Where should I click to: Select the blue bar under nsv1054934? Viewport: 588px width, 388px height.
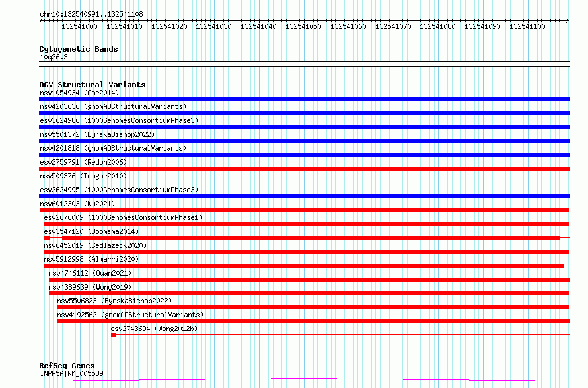[x=304, y=99]
